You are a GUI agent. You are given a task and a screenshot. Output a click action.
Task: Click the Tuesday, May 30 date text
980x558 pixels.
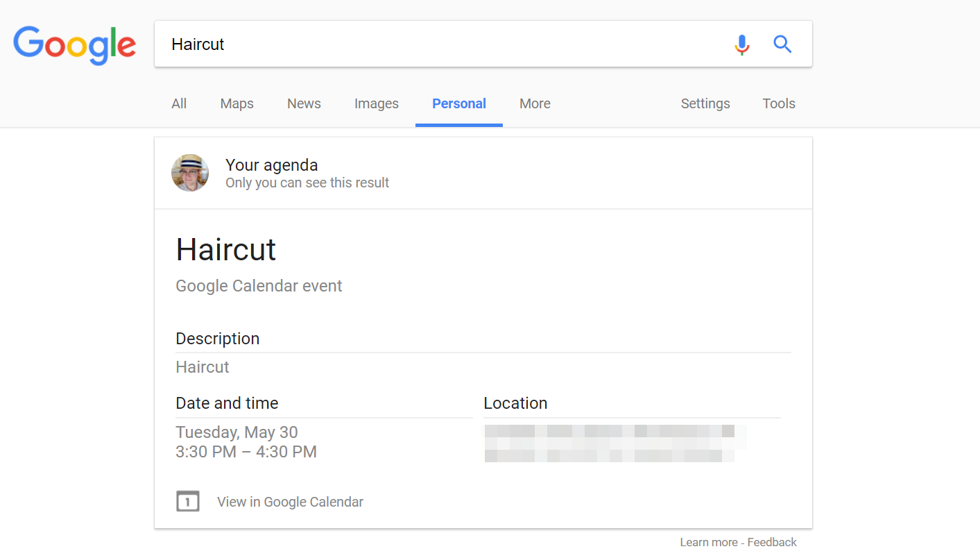237,432
